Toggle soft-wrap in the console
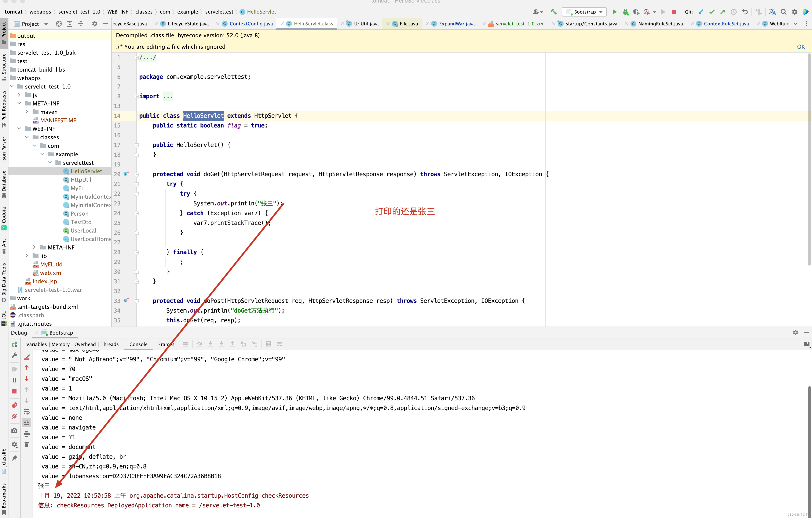Viewport: 812px width, 518px height. (x=27, y=412)
